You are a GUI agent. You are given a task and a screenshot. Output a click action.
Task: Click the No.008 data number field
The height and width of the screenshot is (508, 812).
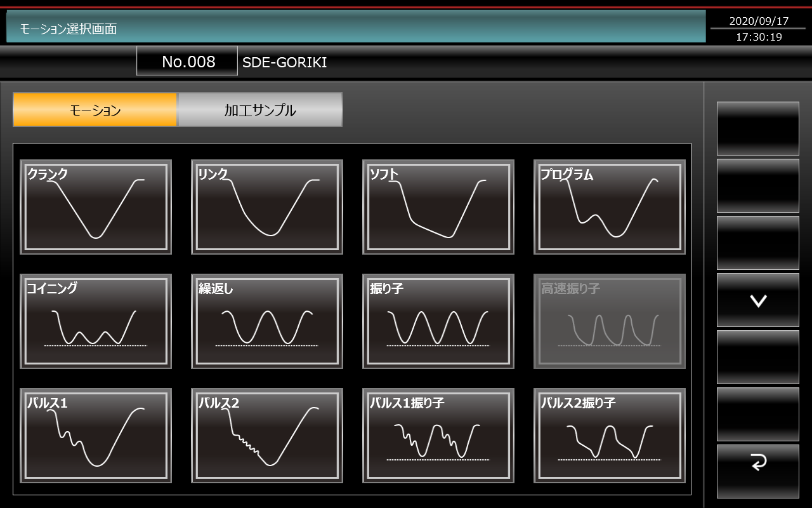187,62
